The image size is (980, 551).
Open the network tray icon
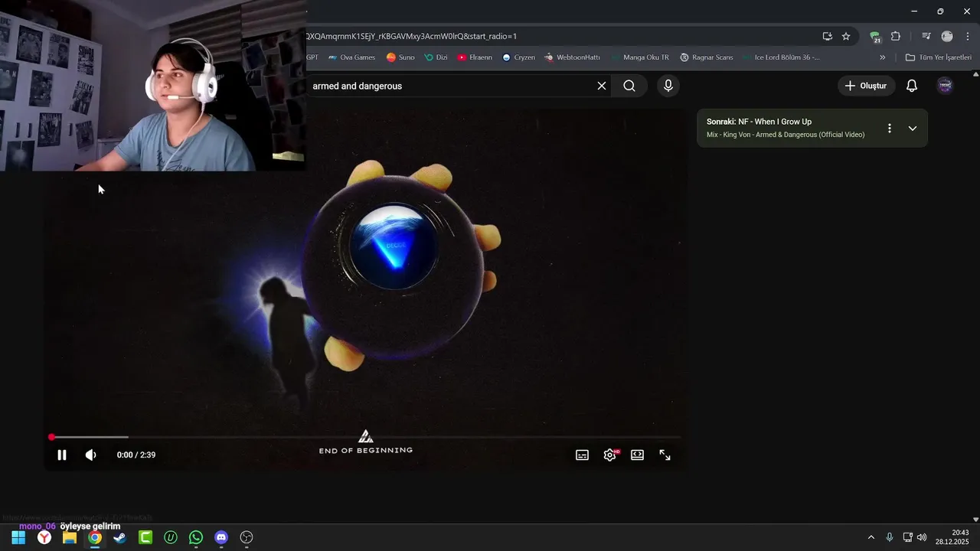click(x=907, y=537)
